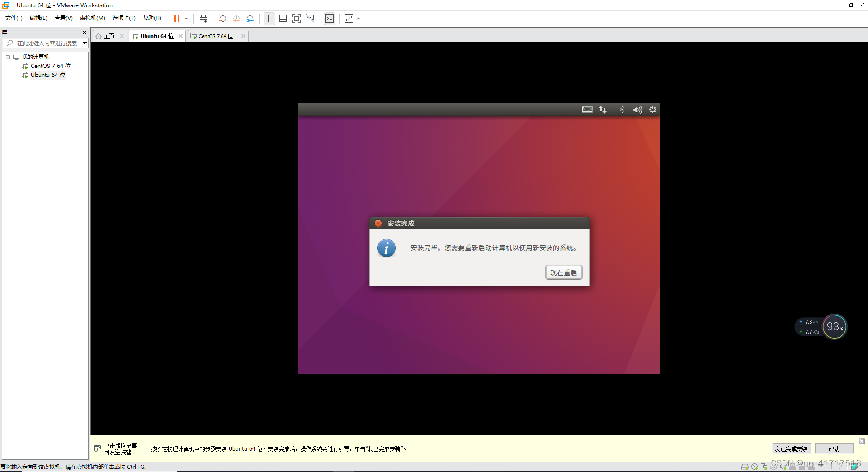Screen dimensions: 868x472
Task: Open the 帮助(H) menu
Action: [x=152, y=18]
